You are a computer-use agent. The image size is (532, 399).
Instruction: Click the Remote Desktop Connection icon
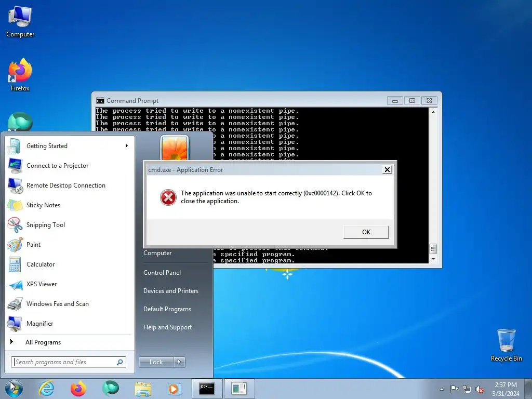[15, 185]
